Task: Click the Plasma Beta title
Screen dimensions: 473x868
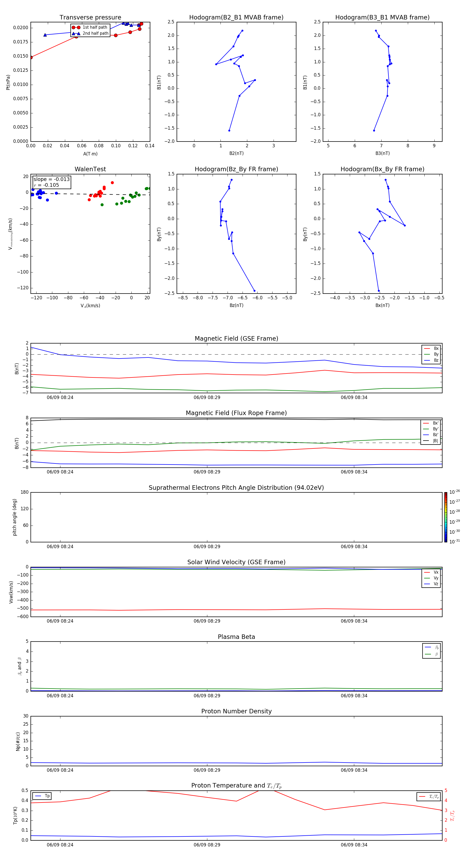Action: (236, 637)
